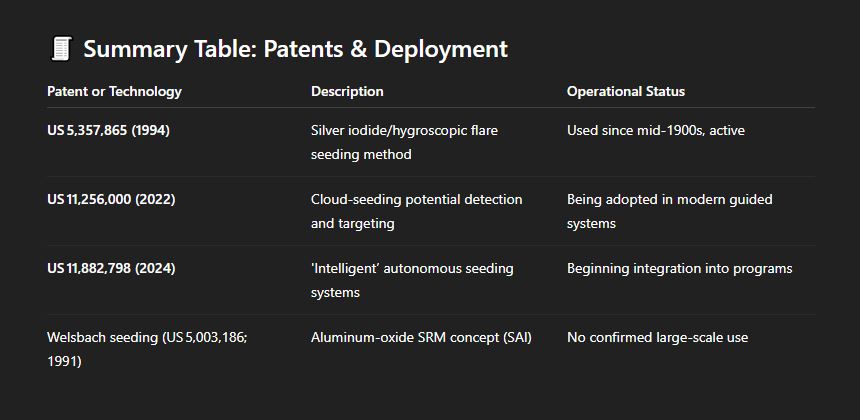Click "'Intelligent' autonomous seeding systems" description
Image resolution: width=860 pixels, height=420 pixels.
(412, 280)
